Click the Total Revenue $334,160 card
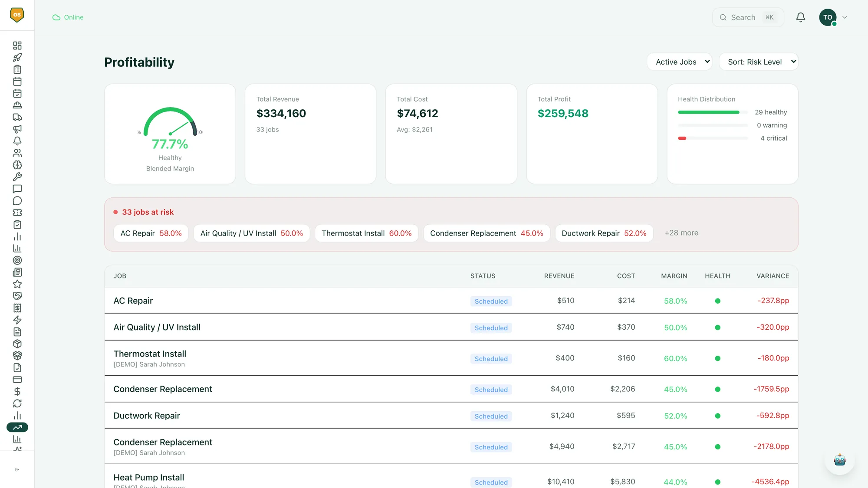Viewport: 868px width, 488px height. point(310,134)
